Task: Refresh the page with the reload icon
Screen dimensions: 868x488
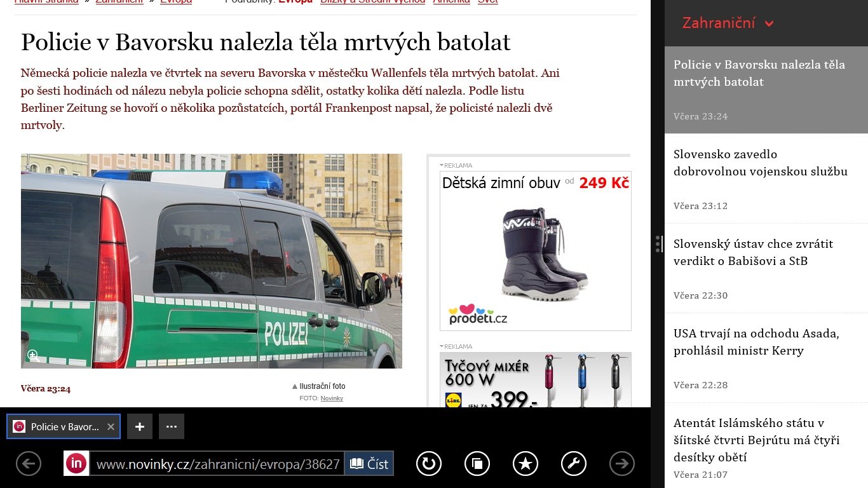Action: [429, 464]
